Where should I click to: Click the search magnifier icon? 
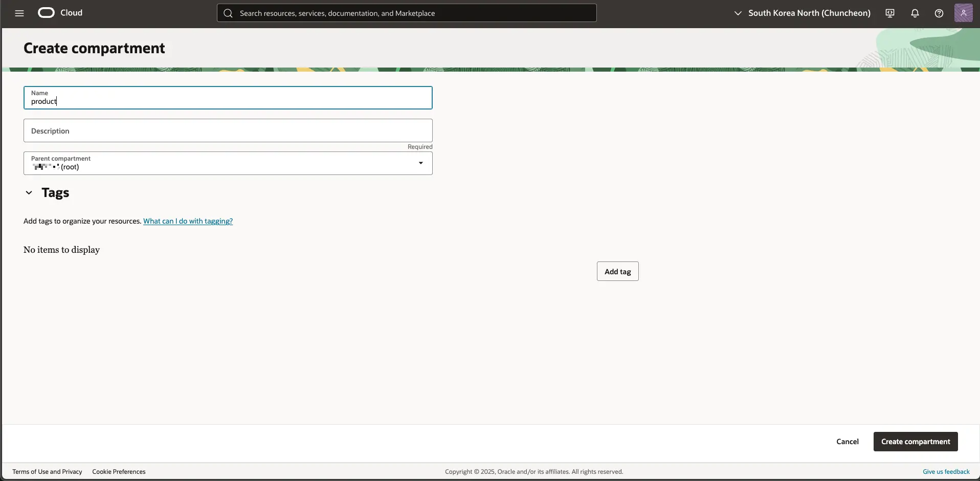pyautogui.click(x=229, y=13)
